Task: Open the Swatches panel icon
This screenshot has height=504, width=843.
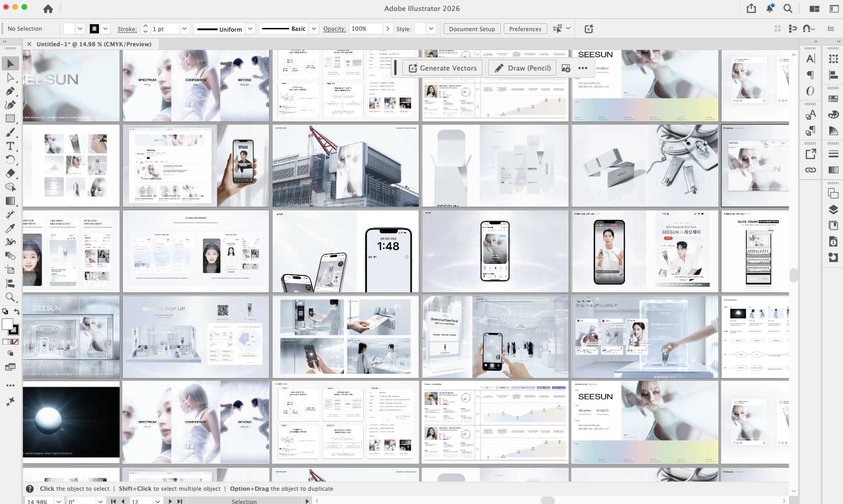Action: coord(833,99)
